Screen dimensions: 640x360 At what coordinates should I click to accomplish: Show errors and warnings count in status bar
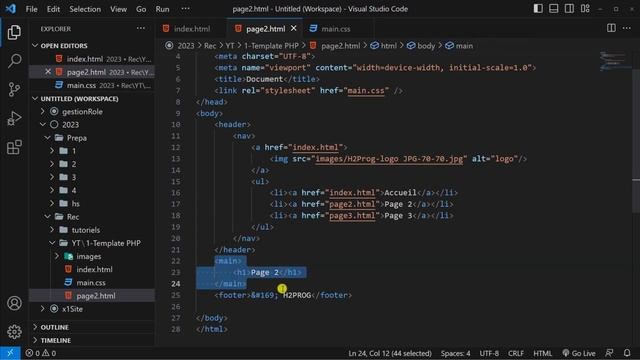click(x=41, y=353)
